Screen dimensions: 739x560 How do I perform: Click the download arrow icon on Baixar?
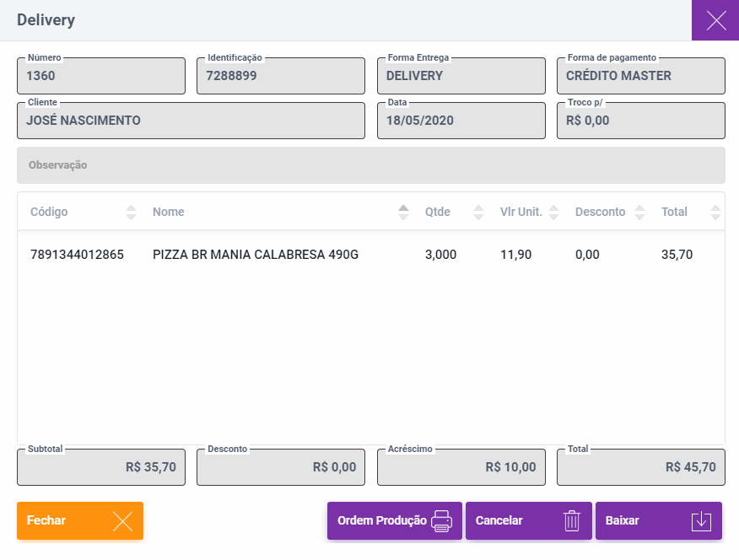pyautogui.click(x=701, y=521)
